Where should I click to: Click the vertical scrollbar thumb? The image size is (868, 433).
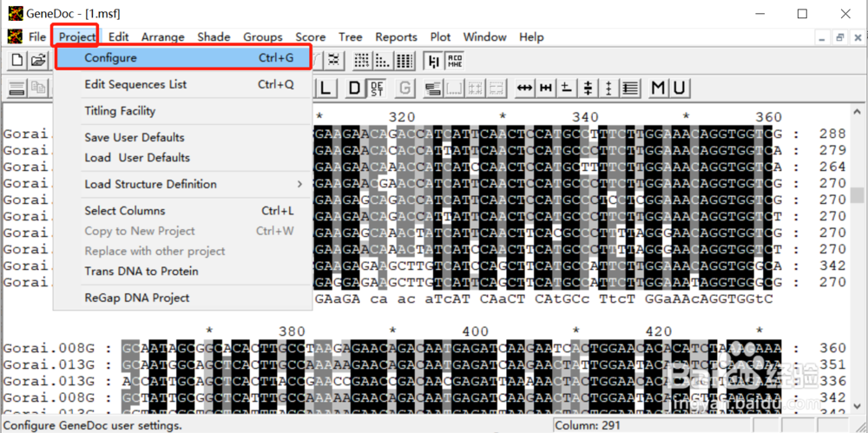click(x=858, y=195)
